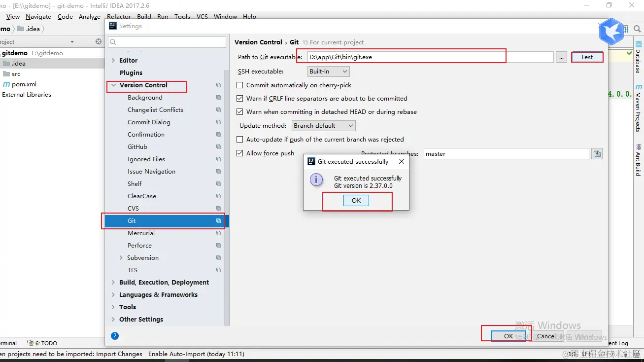Screen dimensions: 644x362
Task: Expand the Editor settings node
Action: coord(114,61)
